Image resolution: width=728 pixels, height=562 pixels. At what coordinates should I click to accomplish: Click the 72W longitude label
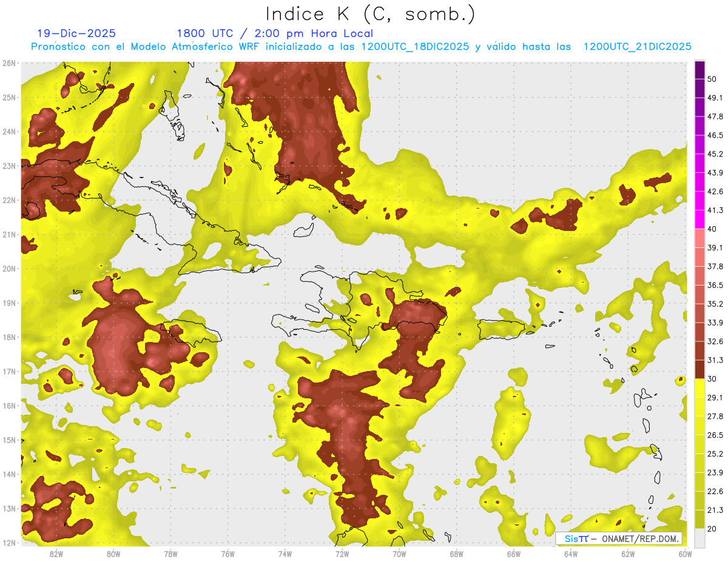[342, 554]
